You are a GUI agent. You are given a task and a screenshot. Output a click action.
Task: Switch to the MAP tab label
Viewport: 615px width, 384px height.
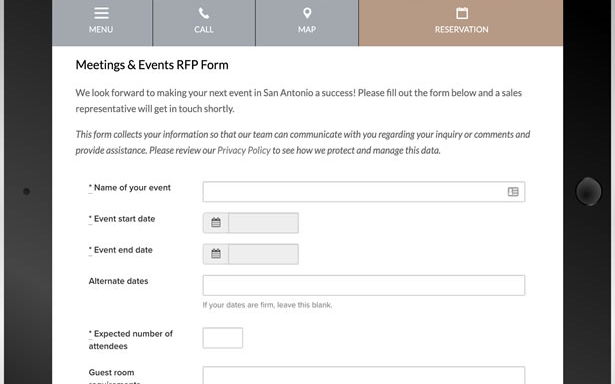(307, 29)
